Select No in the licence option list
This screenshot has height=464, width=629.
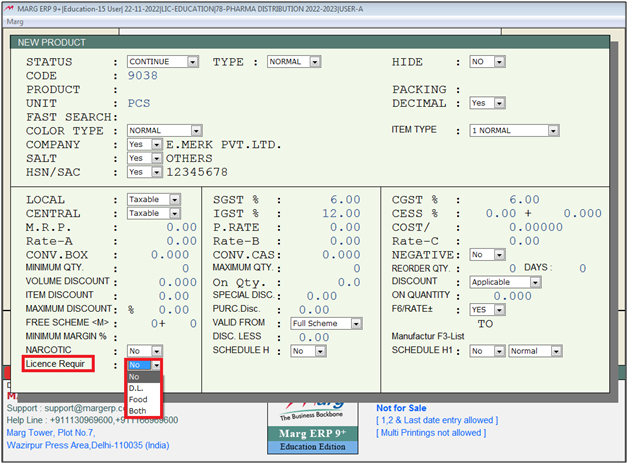pos(144,377)
